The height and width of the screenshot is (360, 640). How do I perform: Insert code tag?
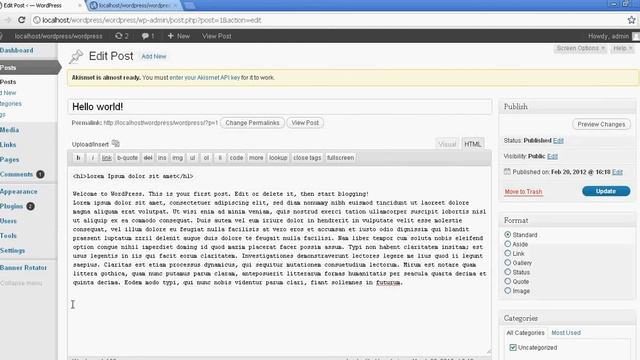pyautogui.click(x=236, y=158)
